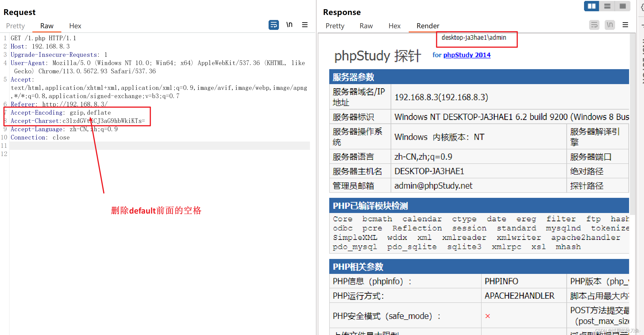Select the Request Raw tab

click(47, 26)
